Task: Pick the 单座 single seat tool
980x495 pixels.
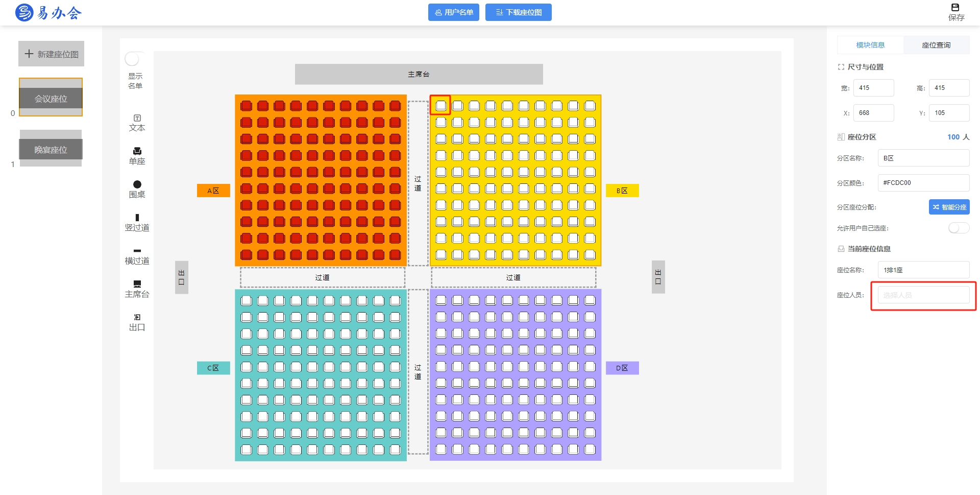Action: coord(137,151)
